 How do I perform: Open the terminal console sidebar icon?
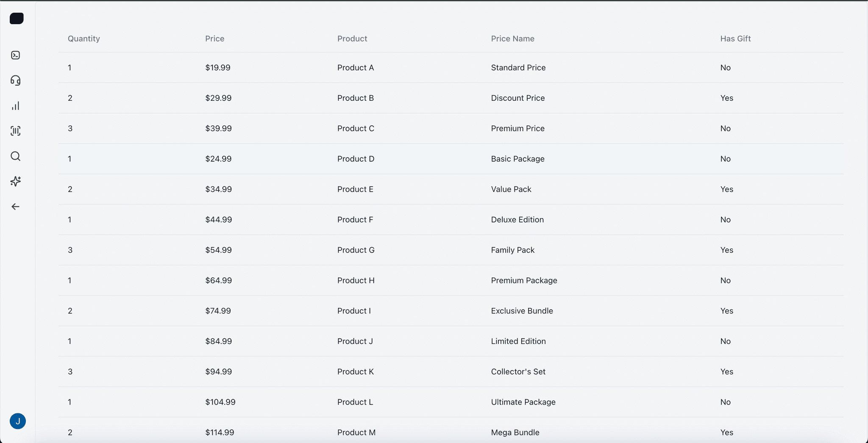[x=16, y=55]
